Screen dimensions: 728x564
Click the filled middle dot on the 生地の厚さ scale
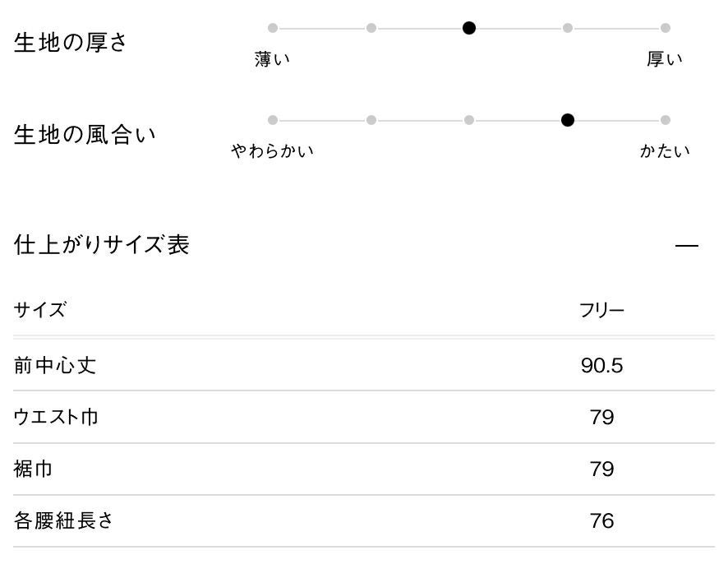point(469,28)
